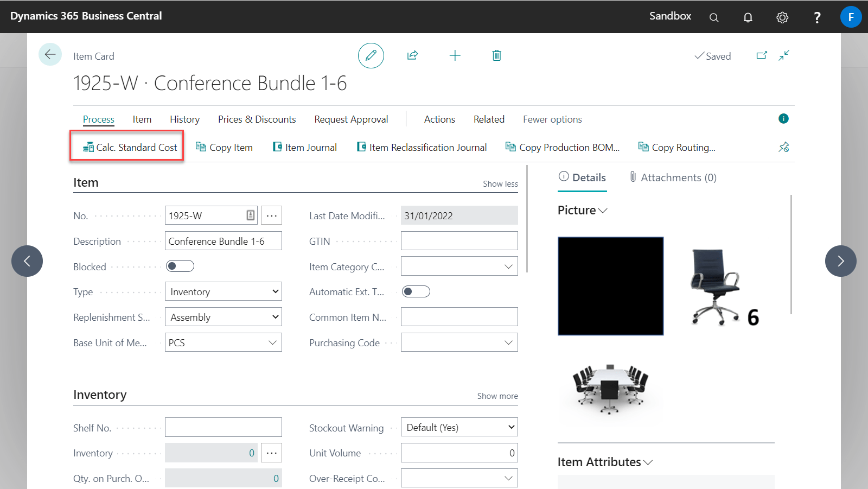The image size is (868, 489).
Task: Open page in new window icon
Action: click(762, 55)
